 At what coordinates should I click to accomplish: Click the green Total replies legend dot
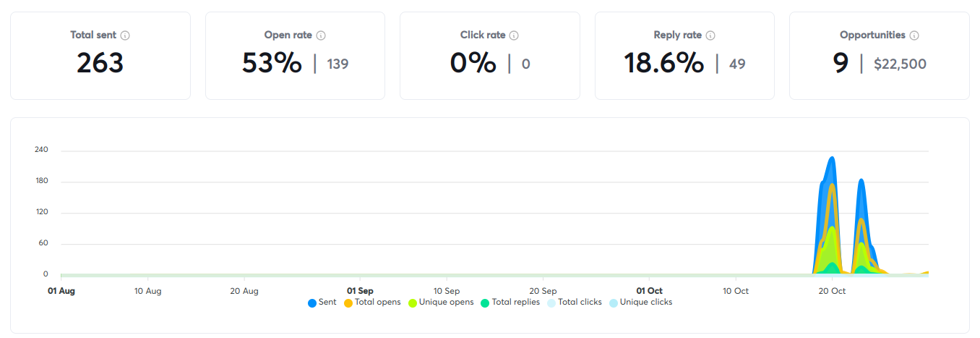click(x=485, y=303)
